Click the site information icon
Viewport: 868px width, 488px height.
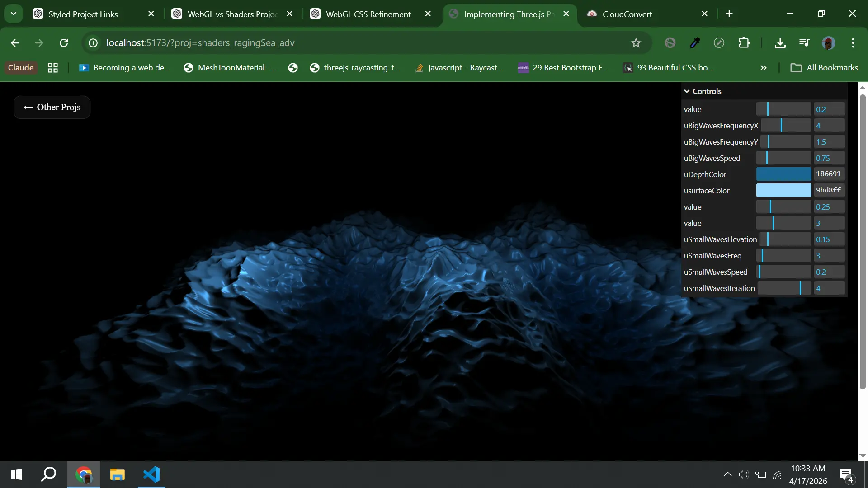(x=93, y=43)
